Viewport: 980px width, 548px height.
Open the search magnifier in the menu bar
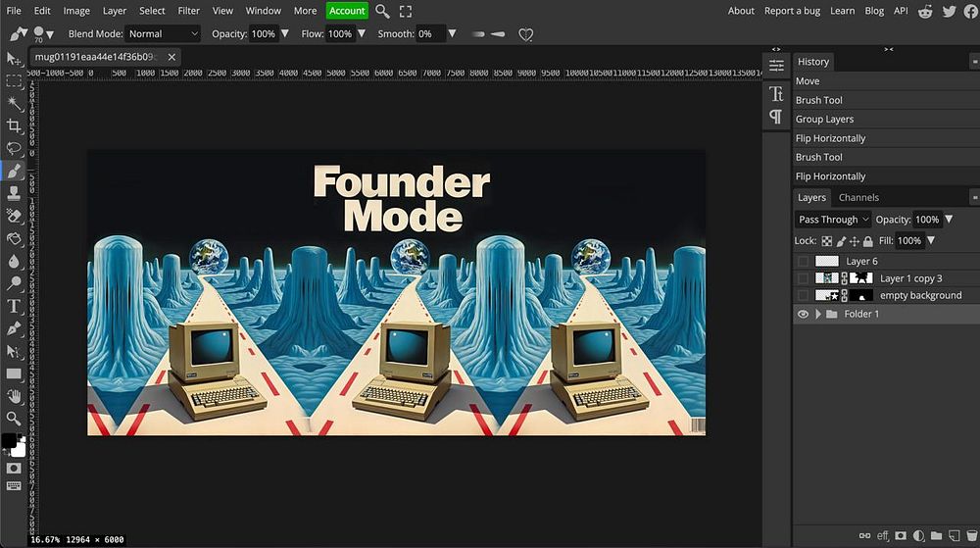point(382,11)
